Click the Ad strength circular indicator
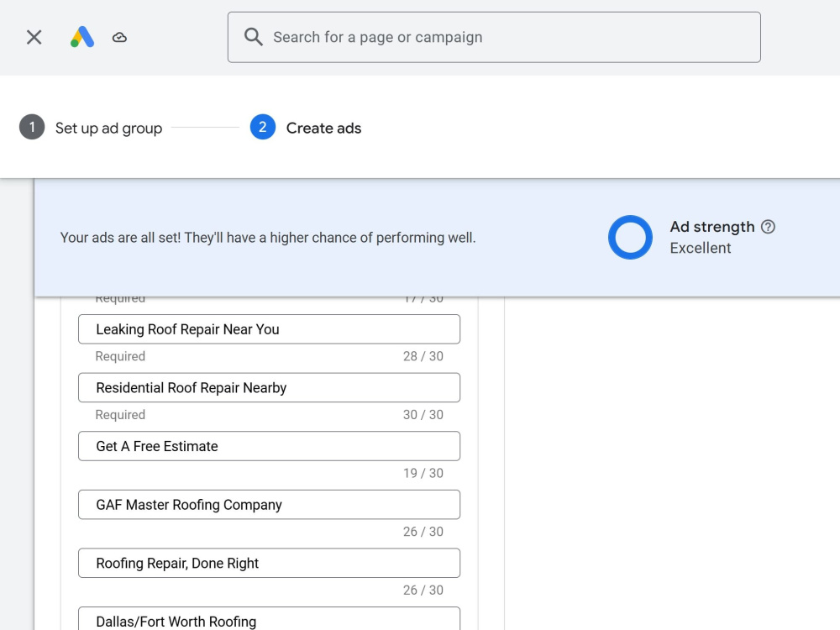Viewport: 840px width, 630px height. click(x=631, y=238)
